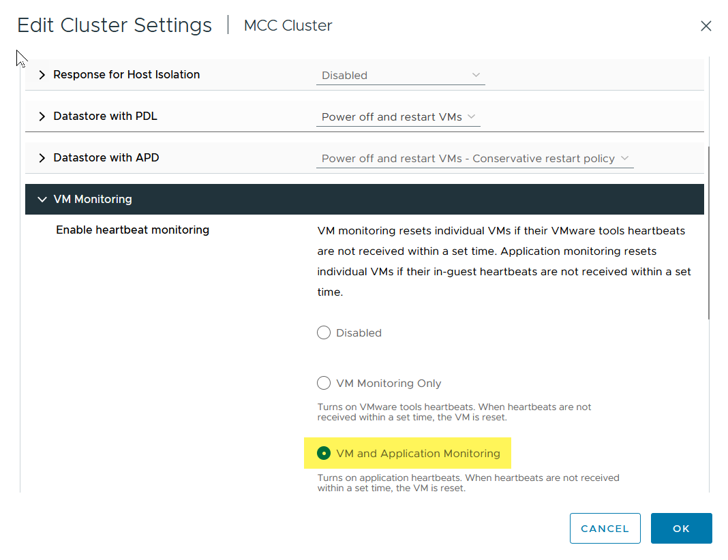Open the Datastore with APD policy dropdown

pos(474,159)
